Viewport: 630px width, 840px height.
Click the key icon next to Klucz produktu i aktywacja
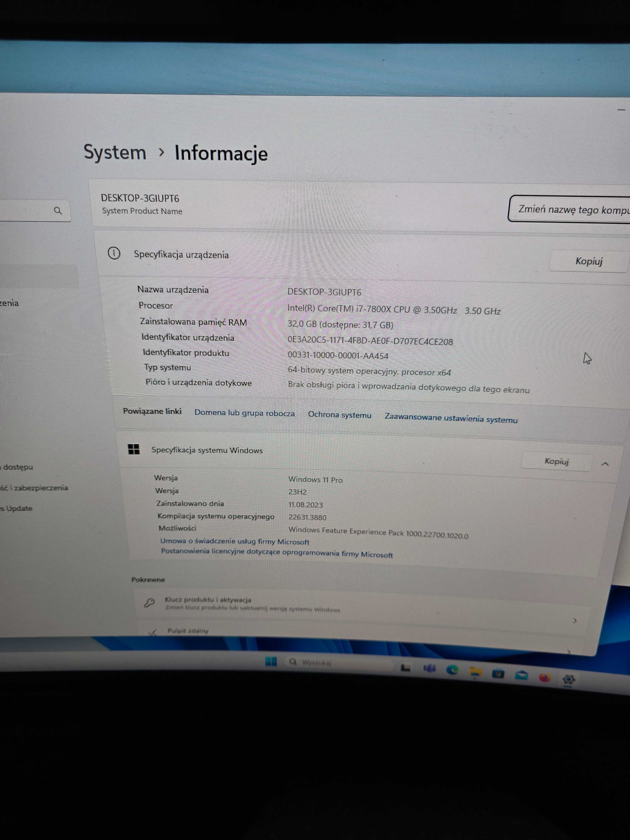(149, 603)
